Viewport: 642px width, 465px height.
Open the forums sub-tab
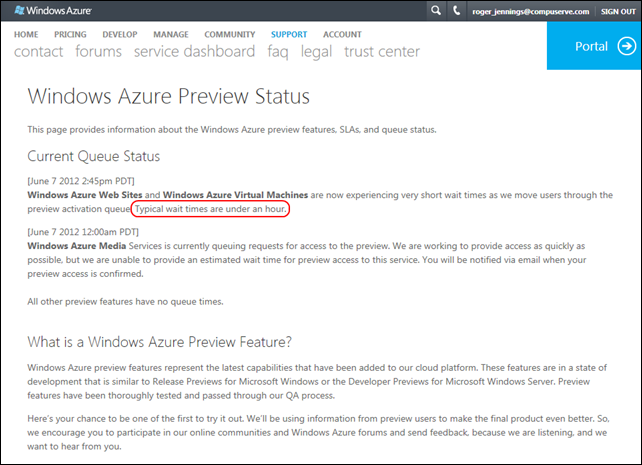[98, 52]
